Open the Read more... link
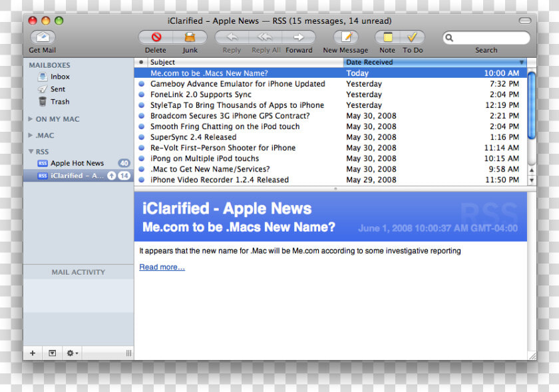This screenshot has width=559, height=392. [x=162, y=267]
